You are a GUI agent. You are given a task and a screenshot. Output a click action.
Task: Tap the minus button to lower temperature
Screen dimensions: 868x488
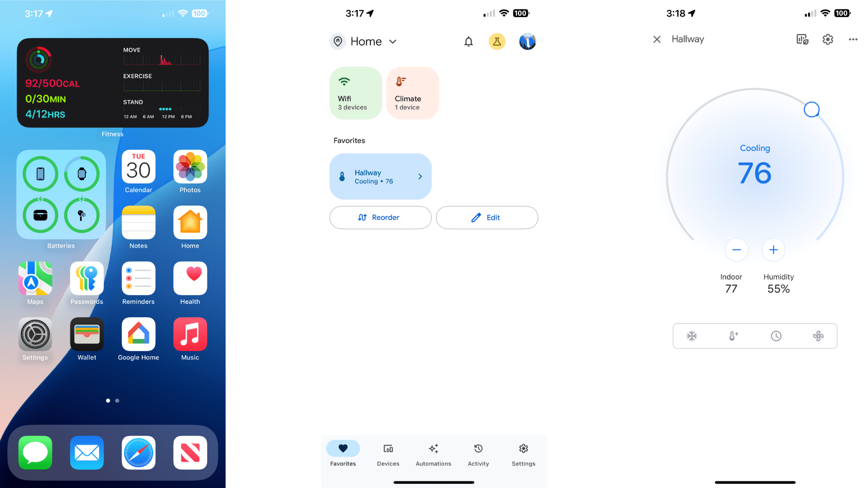click(737, 250)
